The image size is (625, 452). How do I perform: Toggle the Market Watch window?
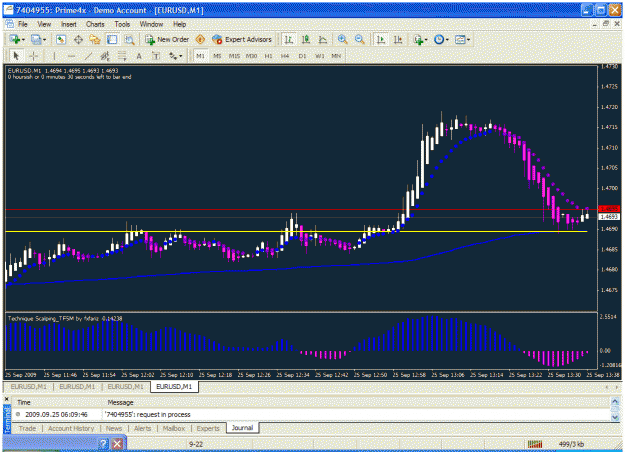61,39
